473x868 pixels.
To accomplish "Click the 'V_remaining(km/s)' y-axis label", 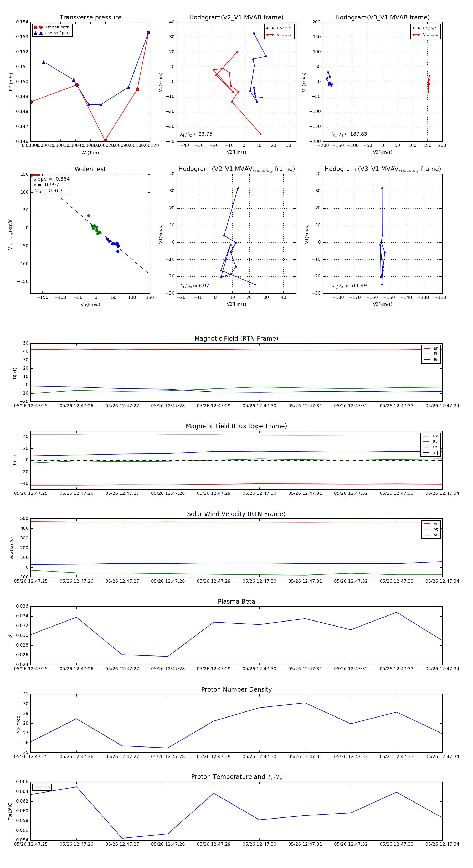I will point(11,234).
